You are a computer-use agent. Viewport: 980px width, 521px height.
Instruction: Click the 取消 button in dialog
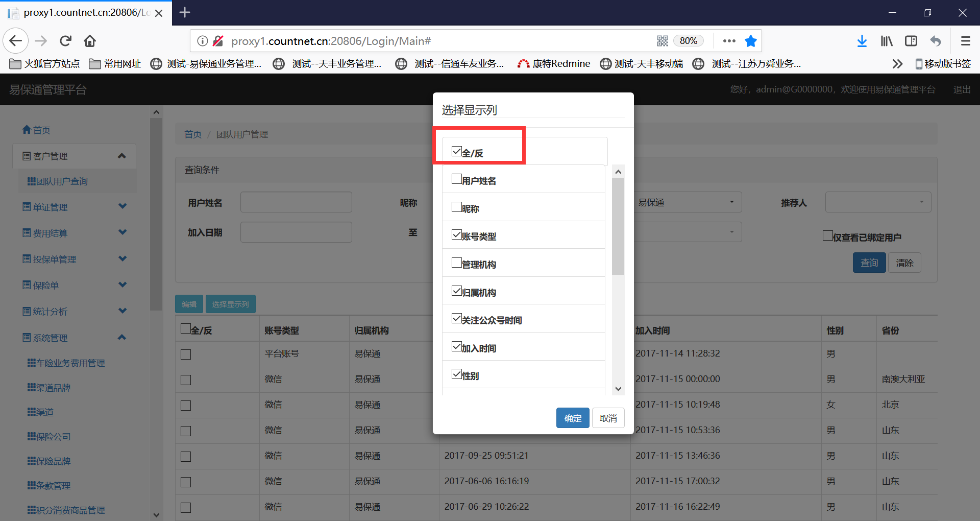tap(608, 418)
